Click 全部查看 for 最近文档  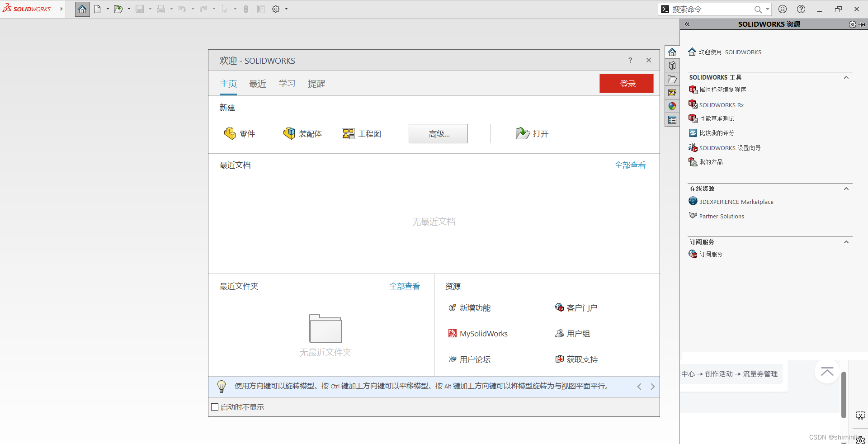click(x=630, y=165)
